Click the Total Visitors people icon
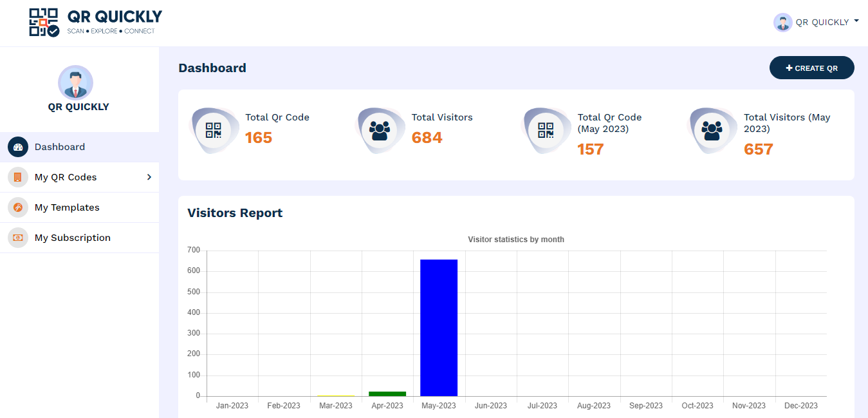This screenshot has height=418, width=868. click(x=380, y=131)
